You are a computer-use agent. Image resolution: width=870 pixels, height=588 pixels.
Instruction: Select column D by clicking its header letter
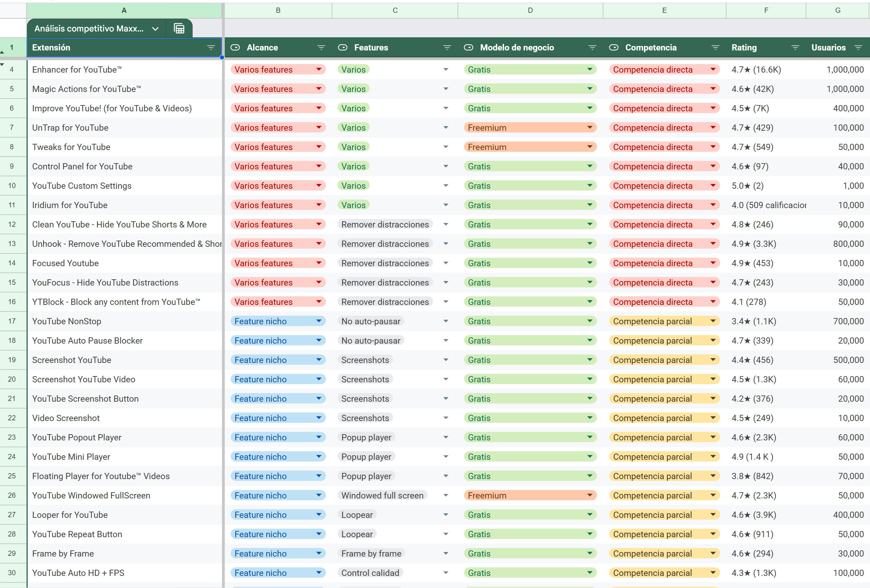530,10
